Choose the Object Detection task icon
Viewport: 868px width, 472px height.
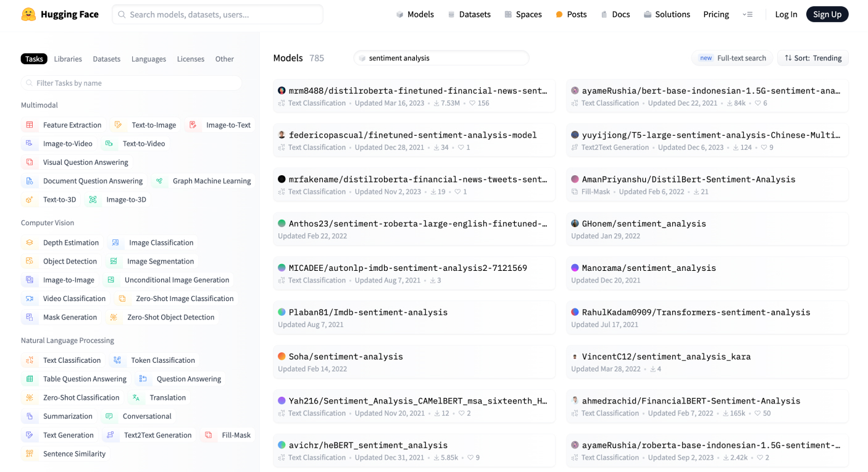(x=30, y=262)
